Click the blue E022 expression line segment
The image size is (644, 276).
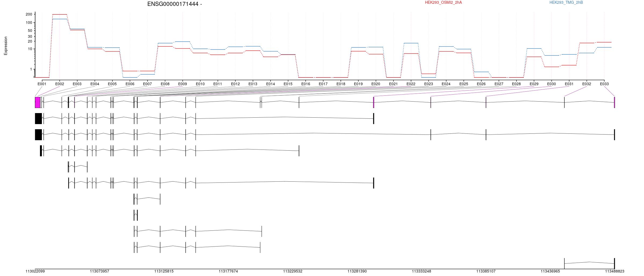[411, 43]
